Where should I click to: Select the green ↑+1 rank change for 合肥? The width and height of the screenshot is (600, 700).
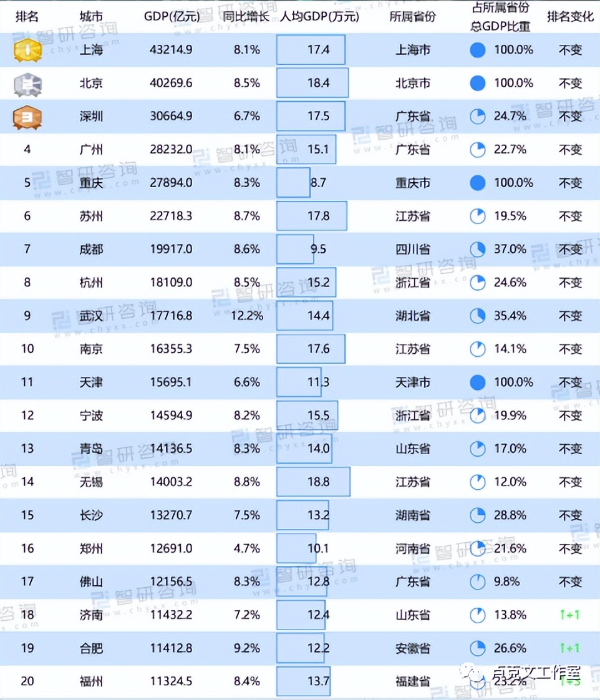571,648
